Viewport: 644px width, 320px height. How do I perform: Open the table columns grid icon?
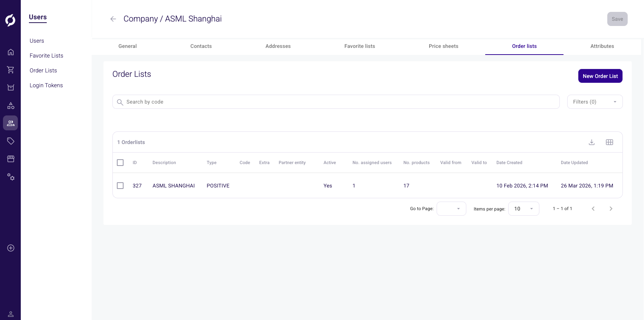coord(609,142)
